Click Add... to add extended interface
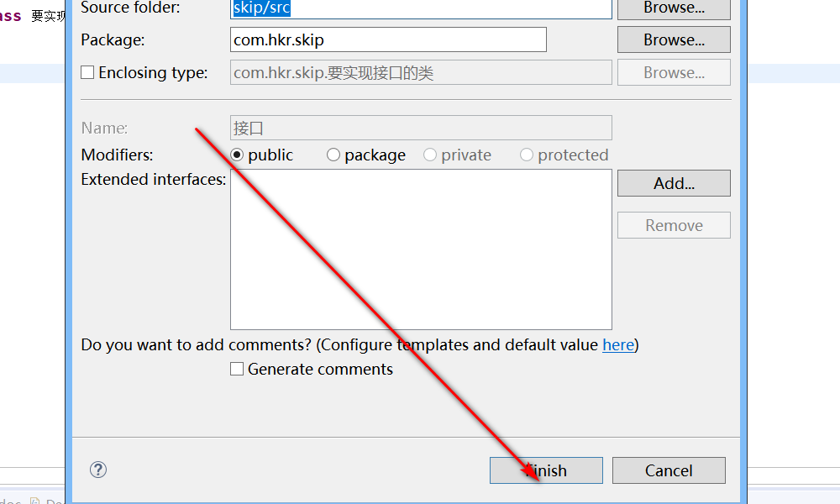The height and width of the screenshot is (504, 840). (674, 183)
